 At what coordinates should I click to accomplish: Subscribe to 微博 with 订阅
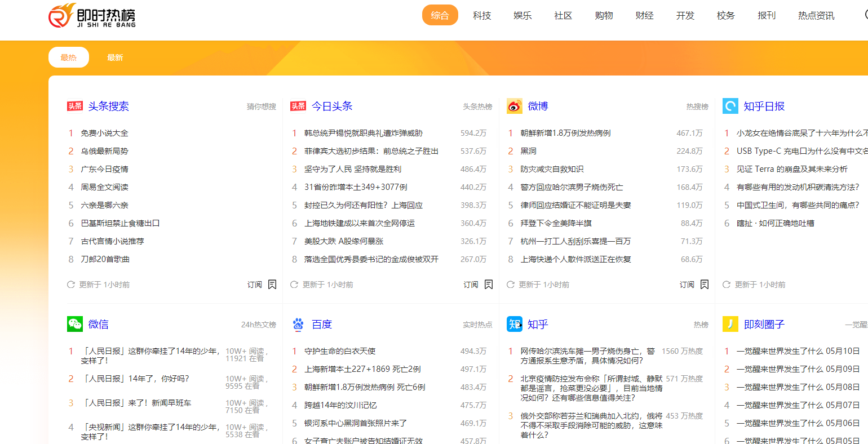click(687, 285)
